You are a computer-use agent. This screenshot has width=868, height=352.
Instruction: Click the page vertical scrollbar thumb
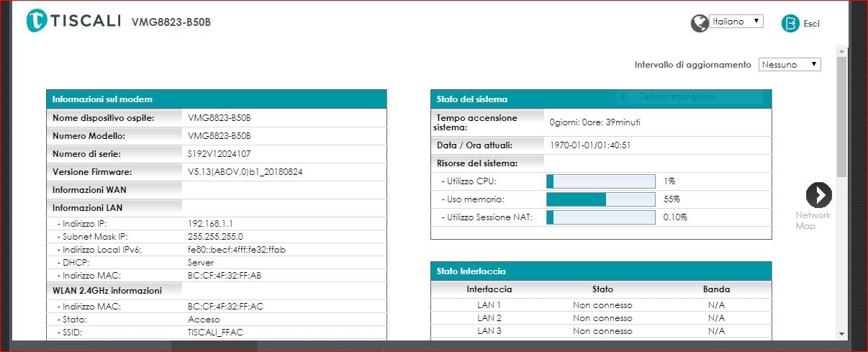point(841,116)
